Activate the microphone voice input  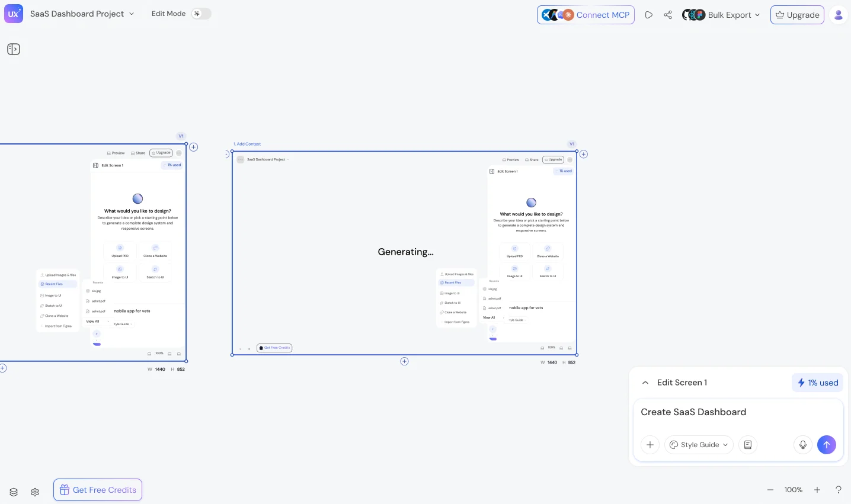[x=803, y=445]
